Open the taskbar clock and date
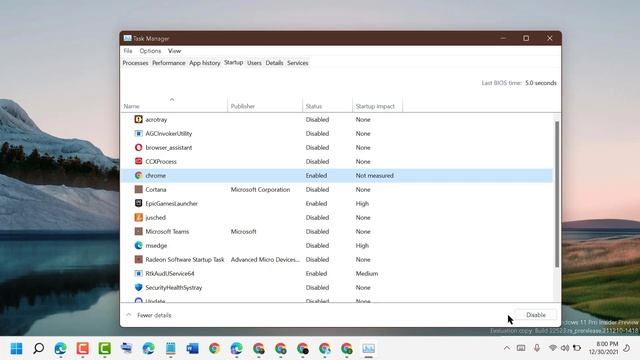640x360 pixels. (604, 348)
